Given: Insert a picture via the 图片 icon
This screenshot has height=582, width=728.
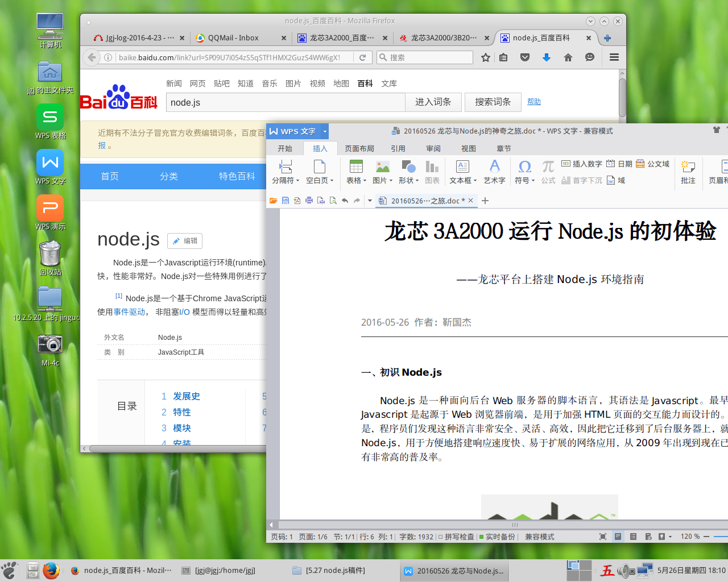Looking at the screenshot, I should 383,167.
